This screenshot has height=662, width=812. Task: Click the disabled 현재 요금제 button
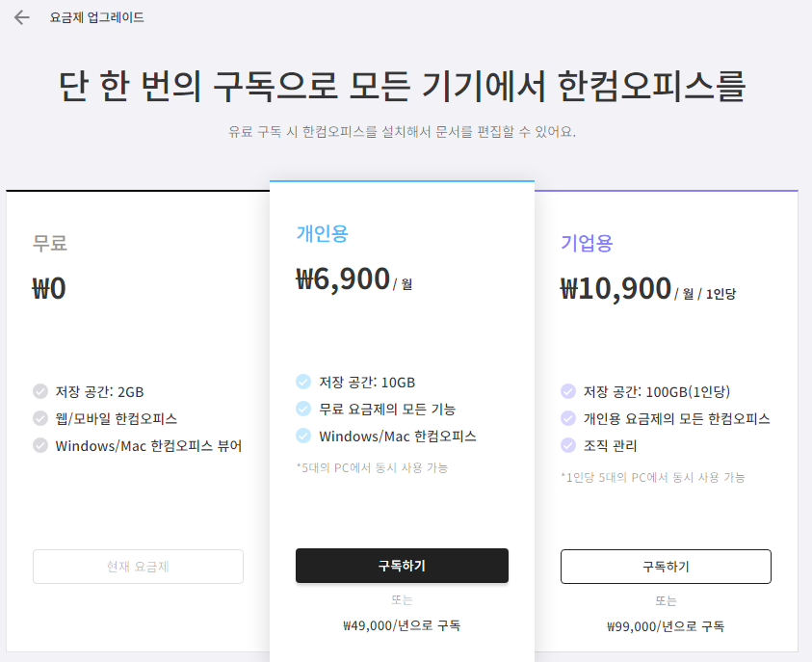(138, 567)
